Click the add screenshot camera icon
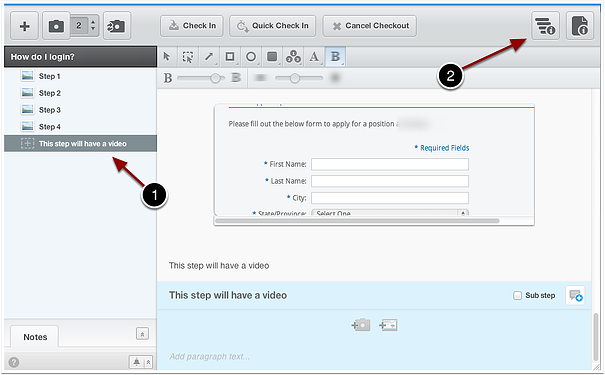This screenshot has width=605, height=375. (x=361, y=325)
